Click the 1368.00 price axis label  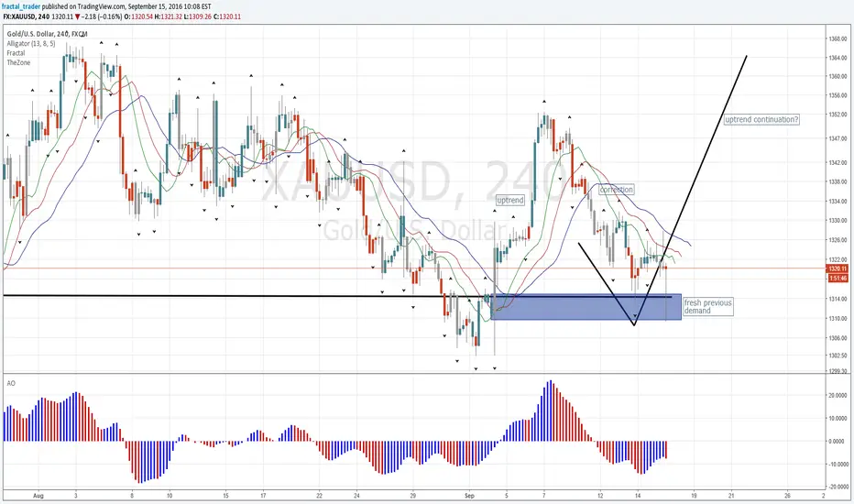pos(838,38)
